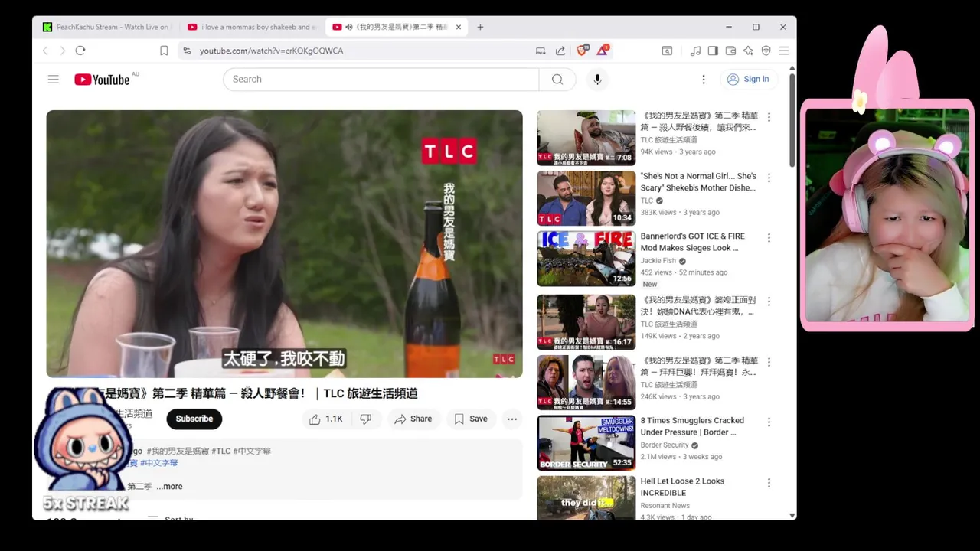Open options for Smugglers Cracked video
The height and width of the screenshot is (551, 980).
pyautogui.click(x=769, y=422)
